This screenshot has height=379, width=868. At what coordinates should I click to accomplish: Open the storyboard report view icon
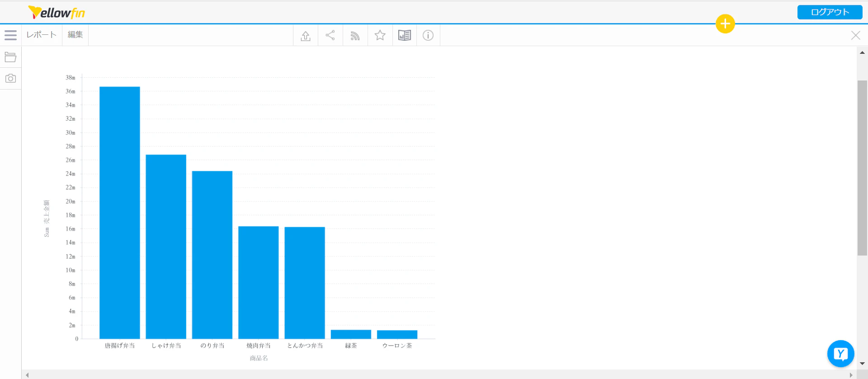tap(404, 35)
